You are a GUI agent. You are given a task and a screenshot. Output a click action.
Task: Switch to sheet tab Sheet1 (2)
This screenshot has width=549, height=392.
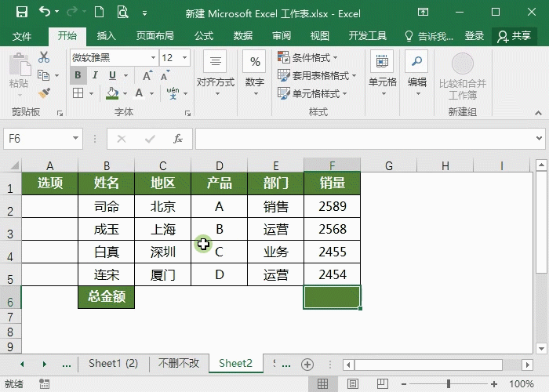pyautogui.click(x=113, y=363)
